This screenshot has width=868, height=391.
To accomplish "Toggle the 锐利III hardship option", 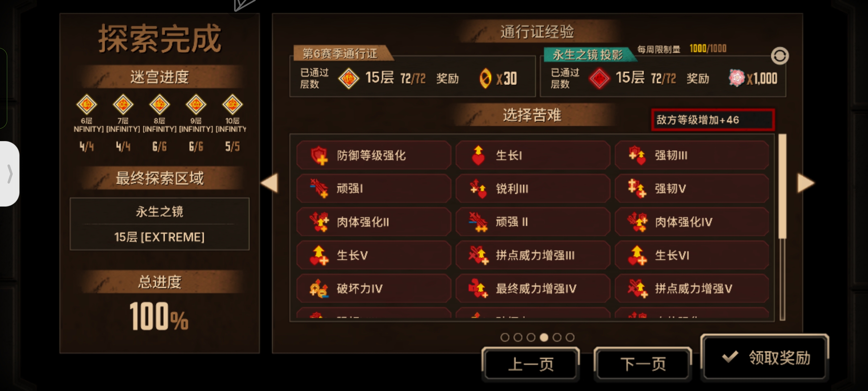I will 533,189.
